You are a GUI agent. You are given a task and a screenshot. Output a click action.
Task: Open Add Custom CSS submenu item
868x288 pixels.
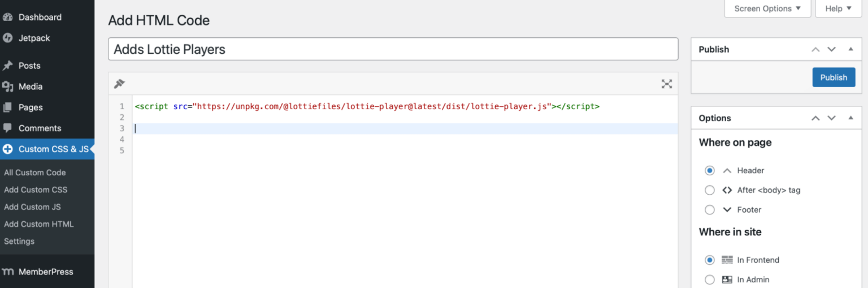pyautogui.click(x=36, y=190)
